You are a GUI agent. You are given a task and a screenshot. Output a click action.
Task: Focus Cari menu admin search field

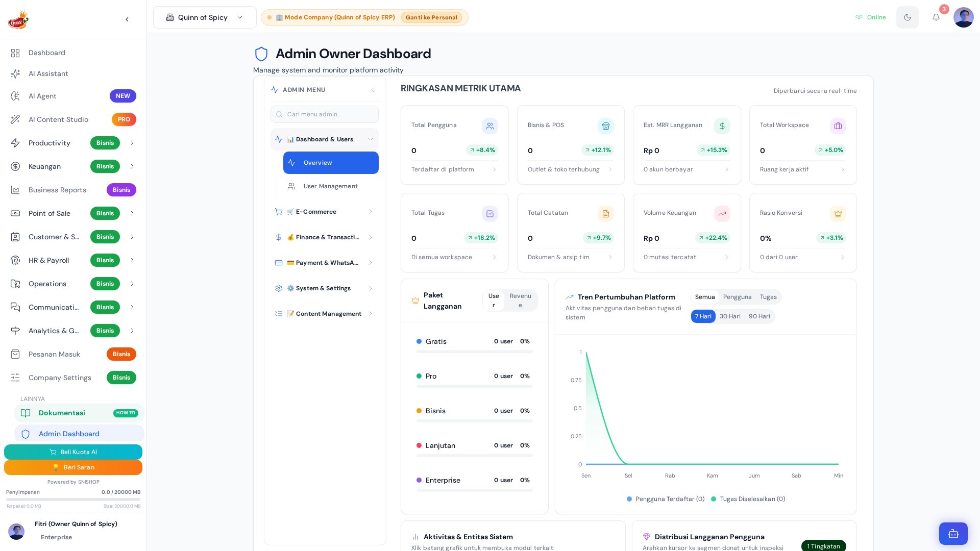[325, 114]
